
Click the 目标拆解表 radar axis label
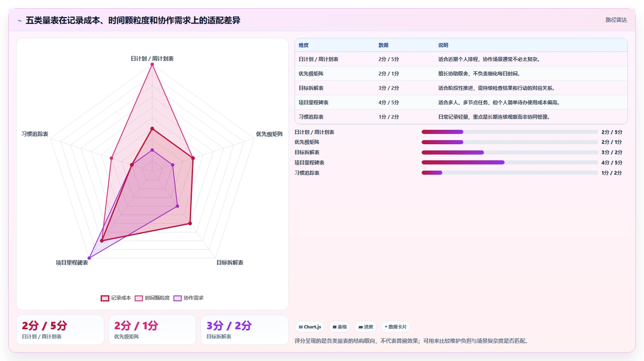tap(230, 263)
